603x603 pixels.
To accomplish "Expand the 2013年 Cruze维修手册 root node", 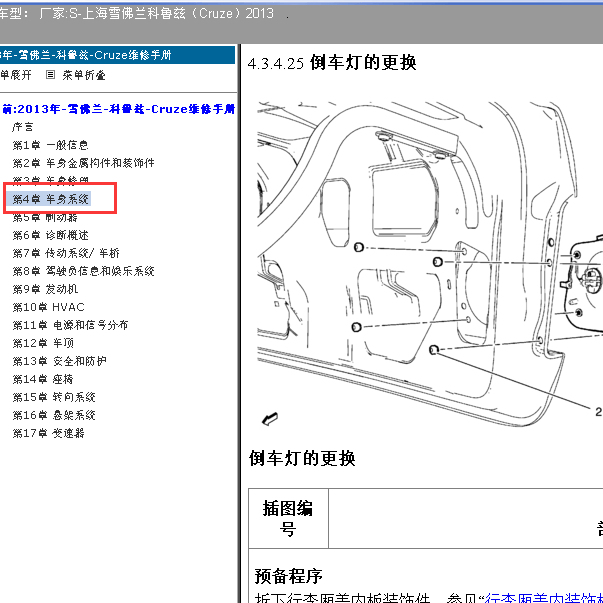I will pos(118,108).
